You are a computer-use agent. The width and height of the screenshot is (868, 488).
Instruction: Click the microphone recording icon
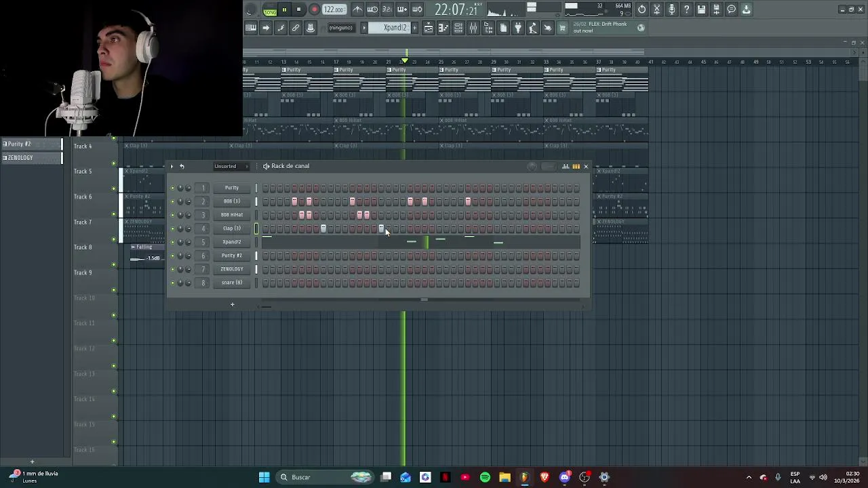point(671,9)
